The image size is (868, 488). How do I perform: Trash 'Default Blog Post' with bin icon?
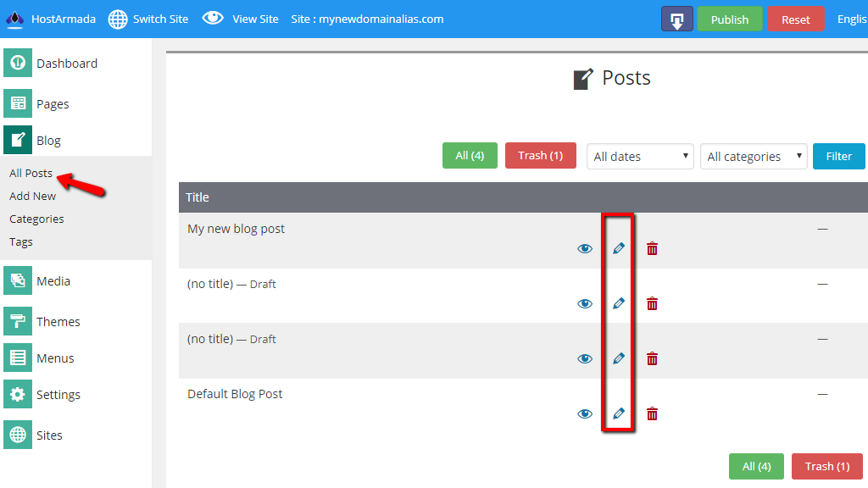point(652,413)
